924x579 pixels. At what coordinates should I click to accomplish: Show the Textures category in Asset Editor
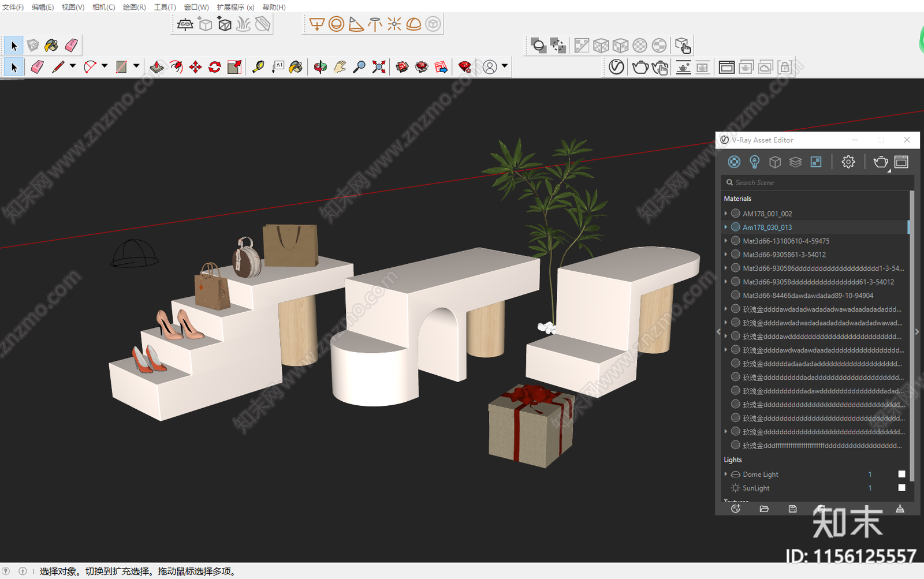click(x=816, y=162)
